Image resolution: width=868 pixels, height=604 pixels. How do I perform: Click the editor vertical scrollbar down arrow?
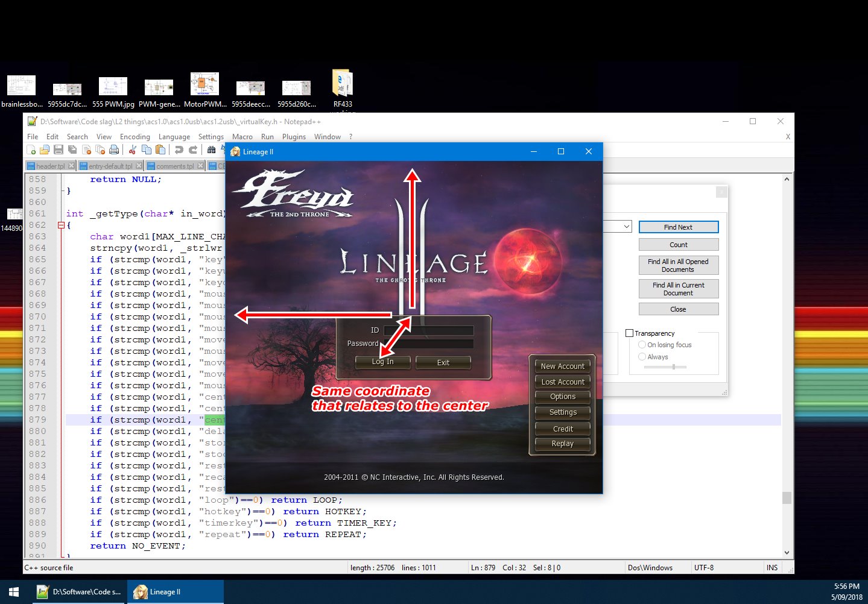pyautogui.click(x=787, y=552)
